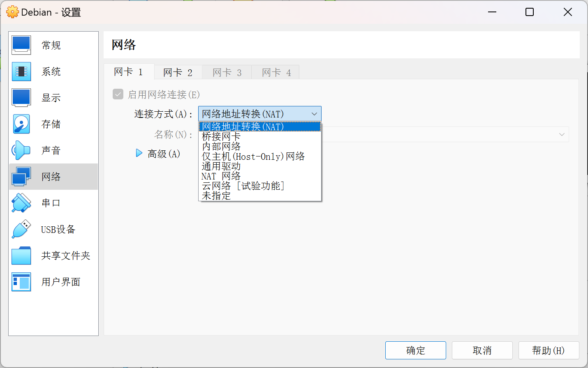Click the 声音 label in sidebar
Screen dimensions: 588x368
pyautogui.click(x=51, y=150)
